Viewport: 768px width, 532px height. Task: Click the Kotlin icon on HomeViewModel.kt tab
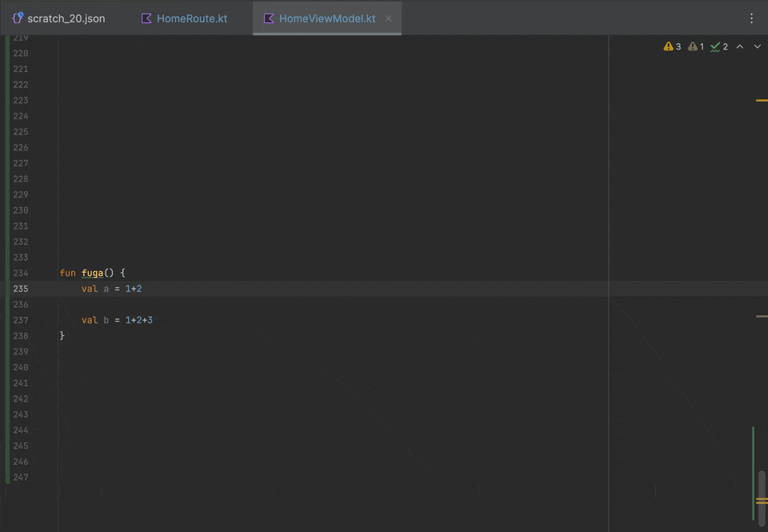(269, 18)
